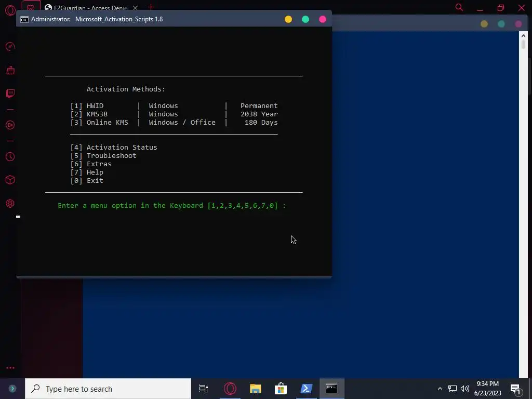Open Twitch panel in Opera sidebar
Screen dimensions: 532x399
(x=10, y=94)
